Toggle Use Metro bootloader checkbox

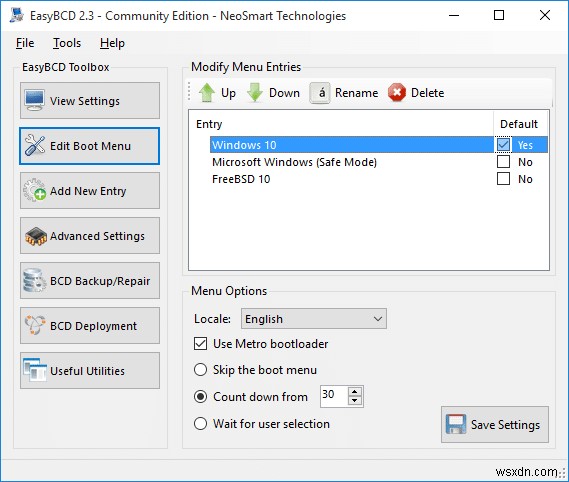pos(200,344)
